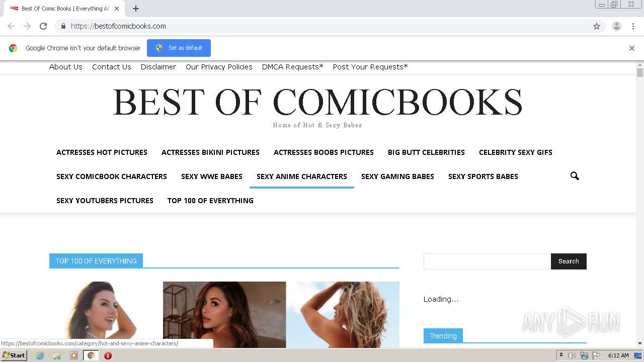The height and width of the screenshot is (362, 644).
Task: Open the Chrome three-dot menu
Action: (633, 26)
